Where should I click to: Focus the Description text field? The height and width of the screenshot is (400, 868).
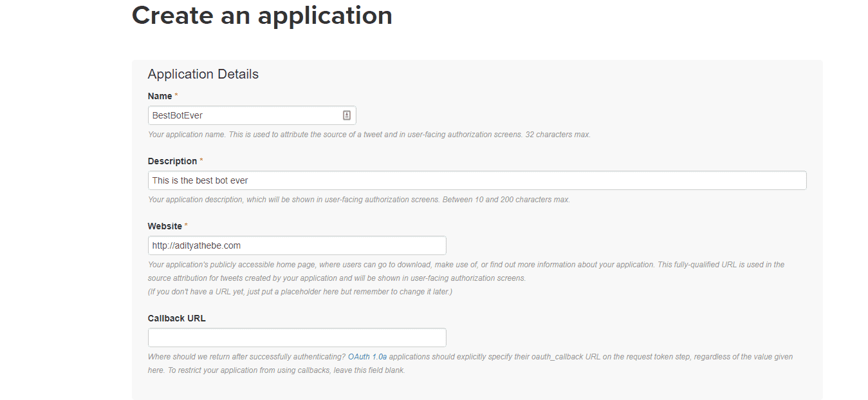[476, 180]
